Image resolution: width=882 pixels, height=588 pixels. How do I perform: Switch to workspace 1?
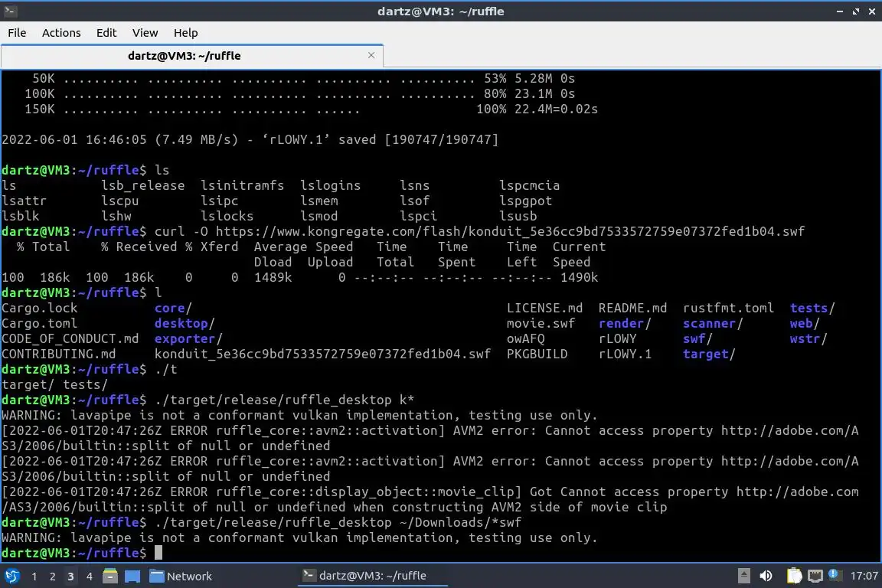[34, 577]
